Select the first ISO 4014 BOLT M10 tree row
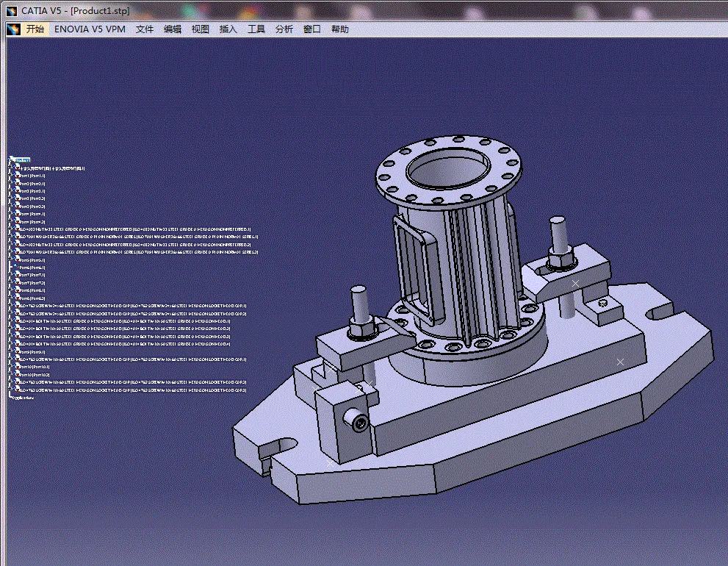Image resolution: width=728 pixels, height=566 pixels. coord(126,321)
